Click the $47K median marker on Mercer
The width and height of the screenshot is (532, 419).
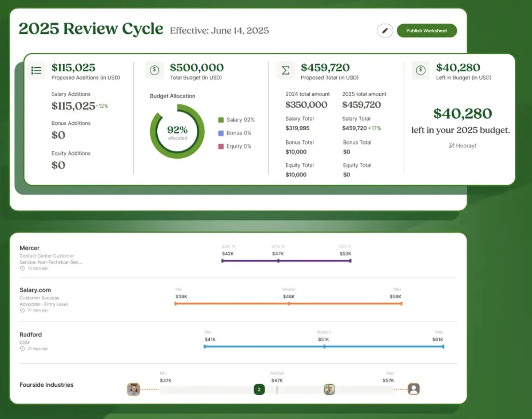(x=278, y=261)
